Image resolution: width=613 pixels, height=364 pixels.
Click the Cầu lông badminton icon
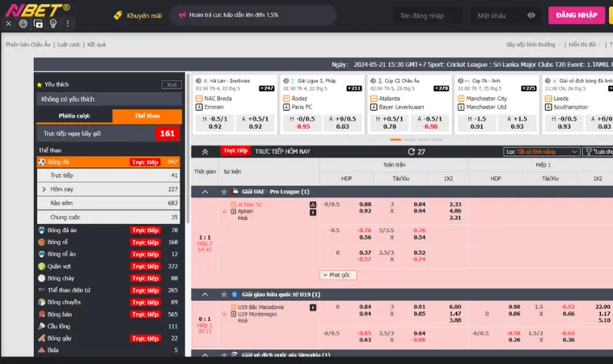(x=41, y=326)
